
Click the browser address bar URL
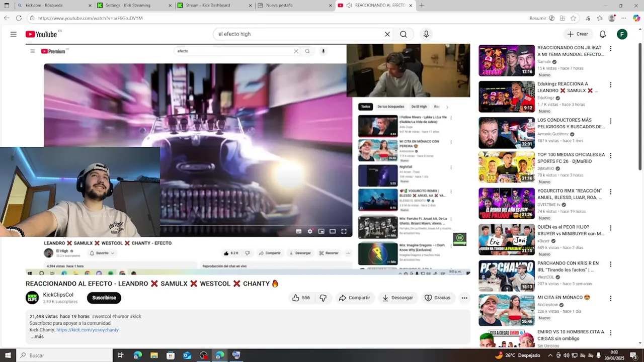[91, 18]
